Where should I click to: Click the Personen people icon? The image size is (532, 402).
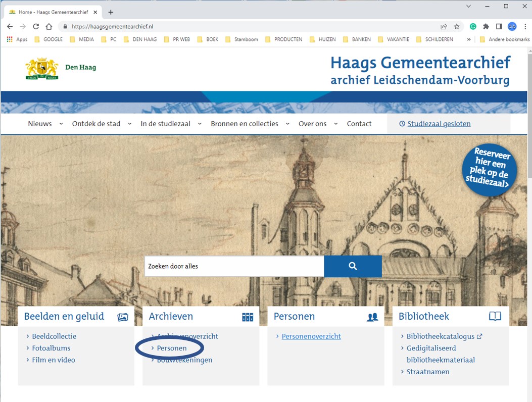(372, 317)
